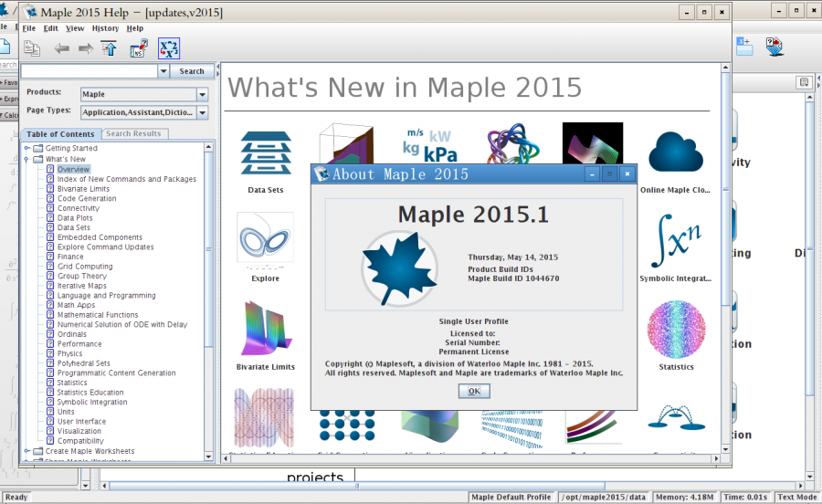822x504 pixels.
Task: Open the Products dropdown
Action: tap(203, 94)
